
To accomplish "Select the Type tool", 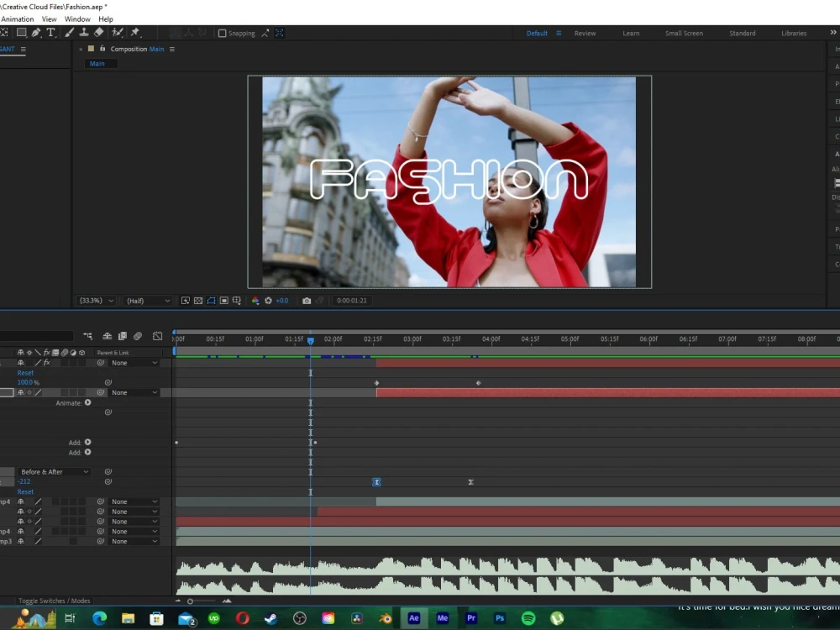I will 50,33.
